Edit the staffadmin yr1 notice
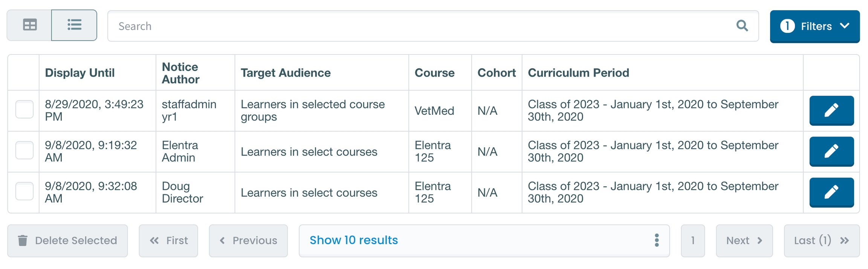Screen dimensions: 868x269 (831, 110)
